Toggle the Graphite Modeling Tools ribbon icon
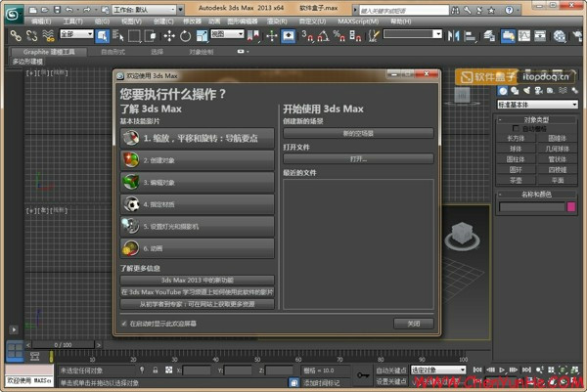587x392 pixels. pos(508,36)
